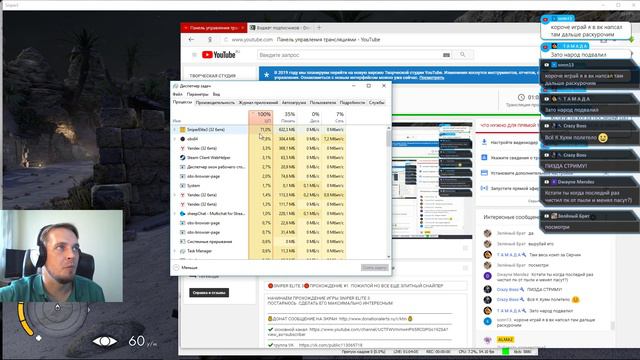
Task: Click the Steam Client WebHelper icon
Action: click(182, 158)
